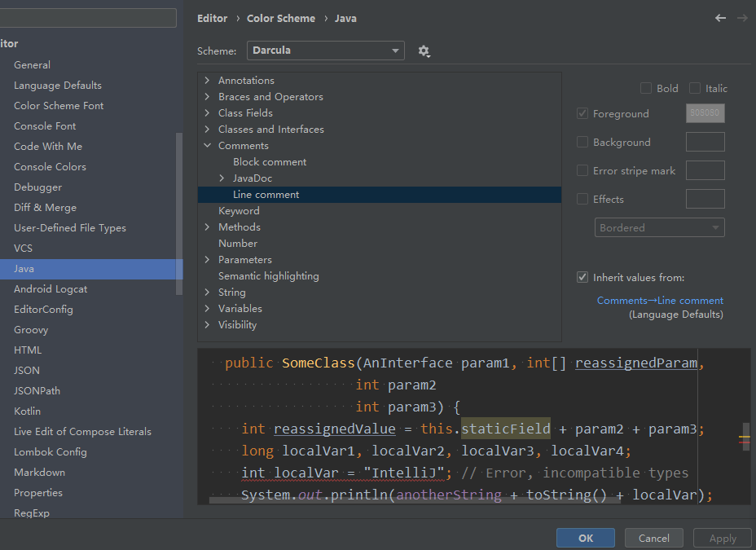Click staticField in the code preview

pos(506,429)
